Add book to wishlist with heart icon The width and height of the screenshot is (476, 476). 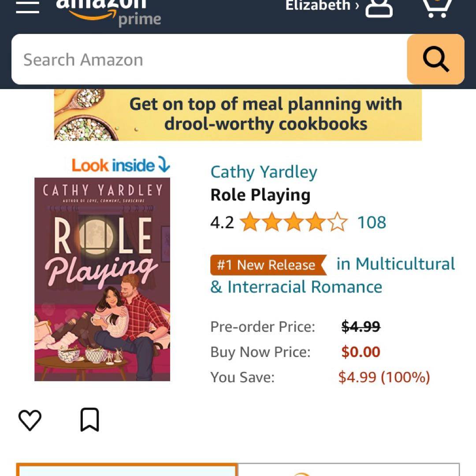[30, 420]
